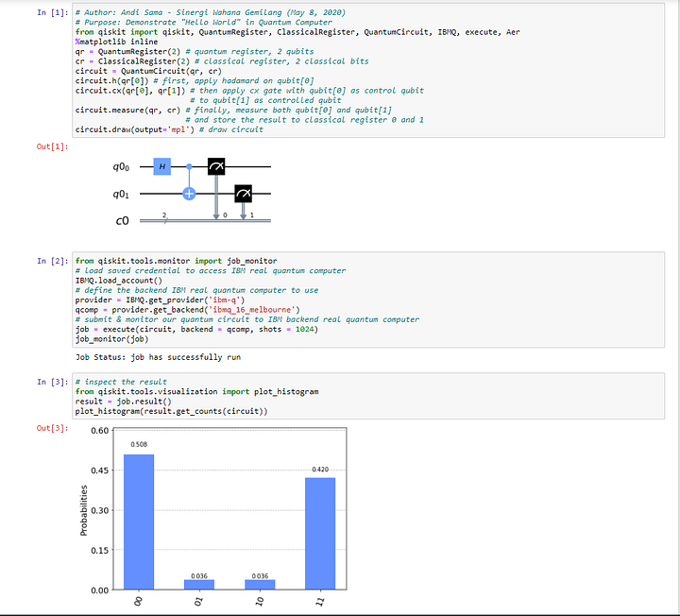Click the 10 histogram bar

pos(260,585)
